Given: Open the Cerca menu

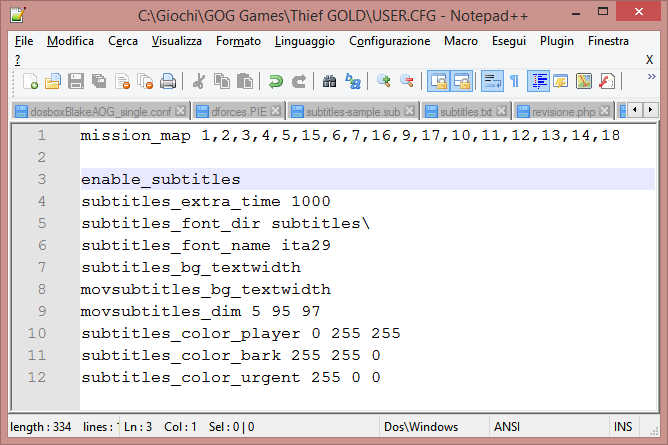Looking at the screenshot, I should 123,41.
